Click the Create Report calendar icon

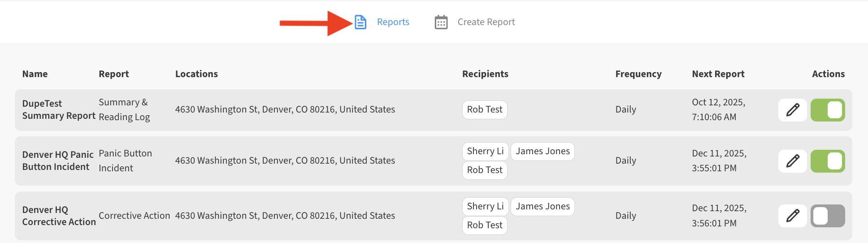[x=441, y=22]
